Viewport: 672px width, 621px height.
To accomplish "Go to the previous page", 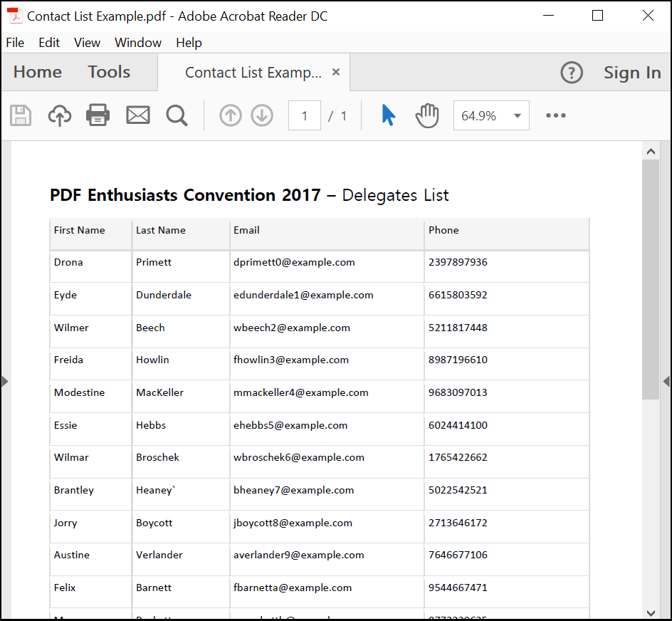I will tap(230, 115).
